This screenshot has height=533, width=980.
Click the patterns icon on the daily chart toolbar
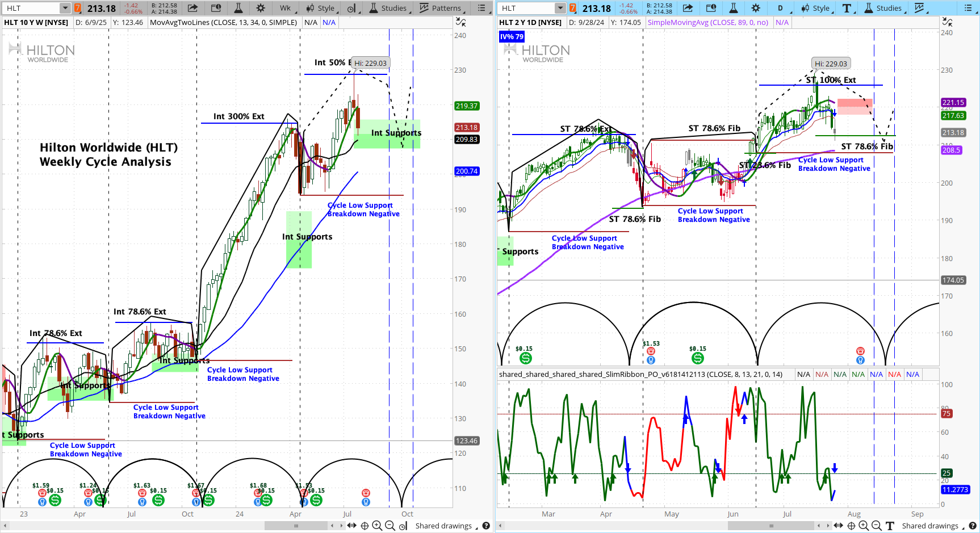point(920,8)
